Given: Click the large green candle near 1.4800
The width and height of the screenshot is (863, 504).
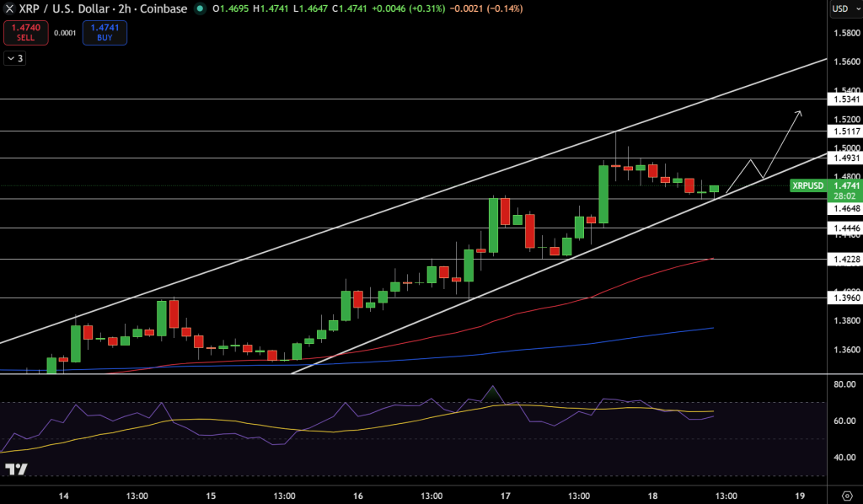Looking at the screenshot, I should [x=603, y=194].
